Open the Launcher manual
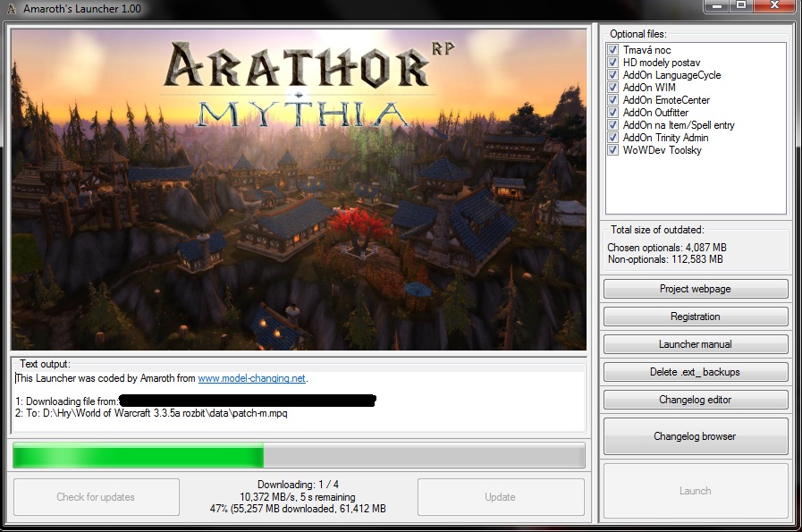Viewport: 802px width, 532px height. tap(695, 344)
